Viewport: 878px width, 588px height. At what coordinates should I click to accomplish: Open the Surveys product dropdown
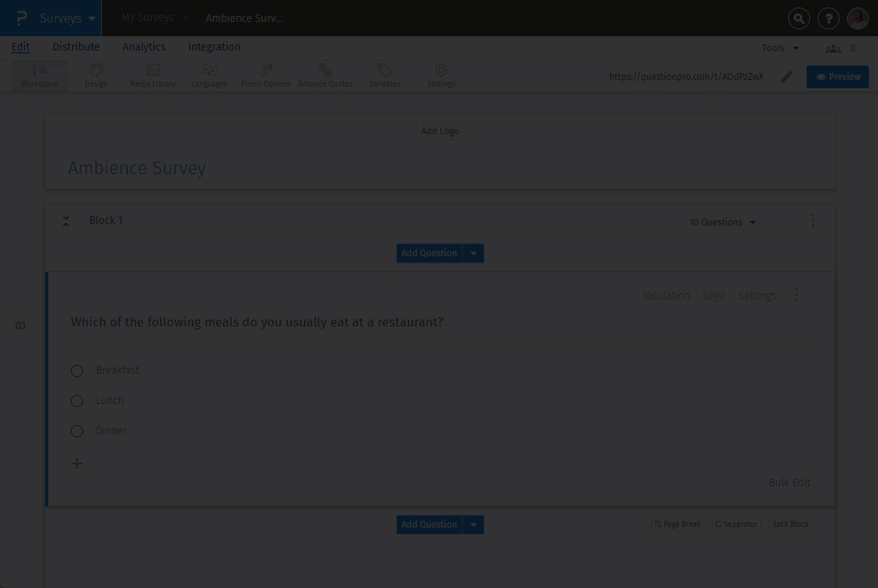tap(67, 18)
